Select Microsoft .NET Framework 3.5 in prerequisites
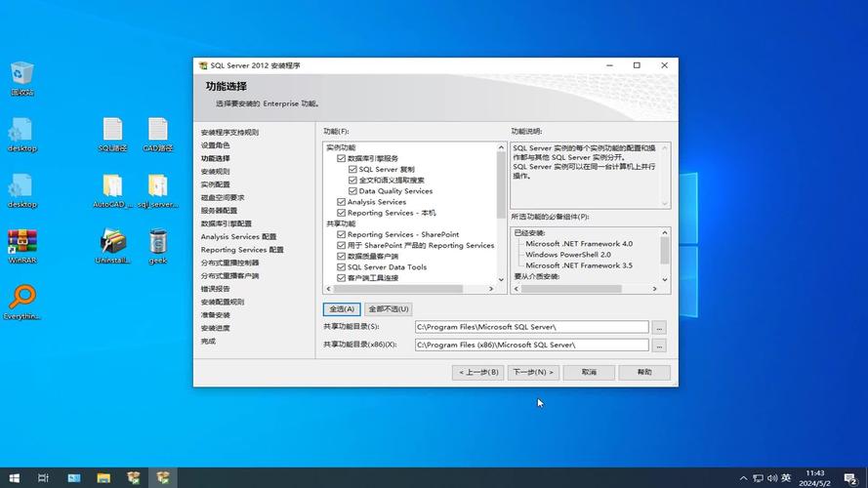Image resolution: width=868 pixels, height=488 pixels. [x=579, y=265]
